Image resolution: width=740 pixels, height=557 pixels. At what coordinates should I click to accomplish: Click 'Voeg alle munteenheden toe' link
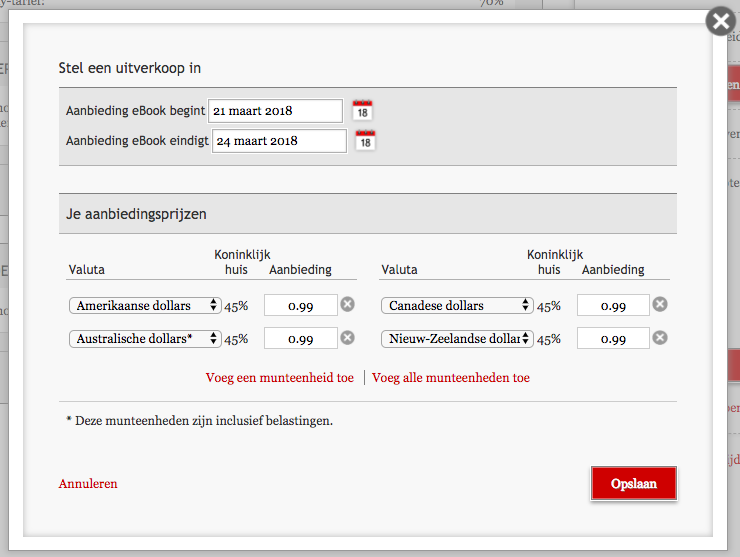[x=451, y=378]
